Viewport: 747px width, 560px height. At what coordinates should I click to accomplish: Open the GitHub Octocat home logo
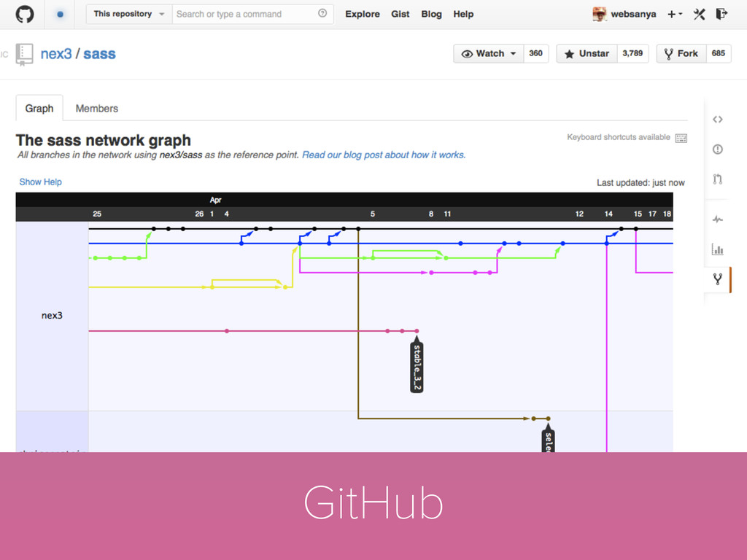click(x=24, y=14)
